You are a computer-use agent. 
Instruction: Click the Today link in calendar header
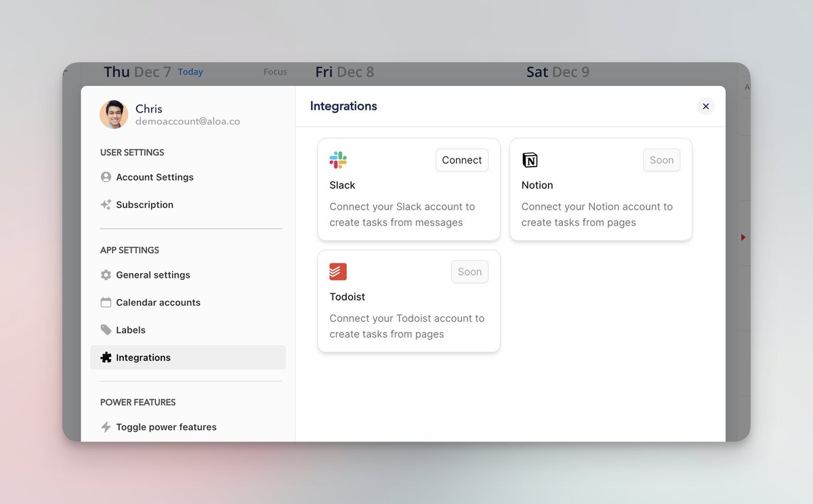[190, 72]
